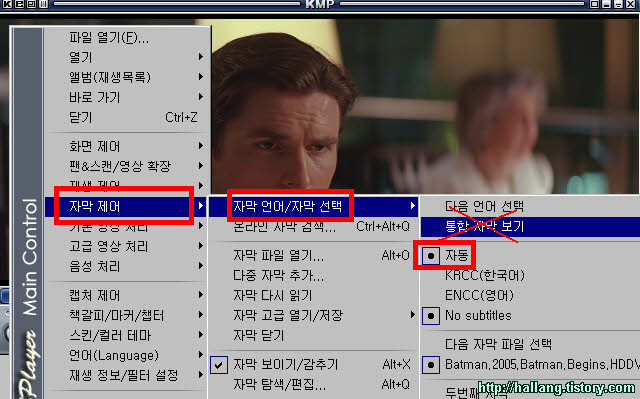
Task: Expand 자막 고급 열기/저장 submenu arrow
Action: point(412,315)
